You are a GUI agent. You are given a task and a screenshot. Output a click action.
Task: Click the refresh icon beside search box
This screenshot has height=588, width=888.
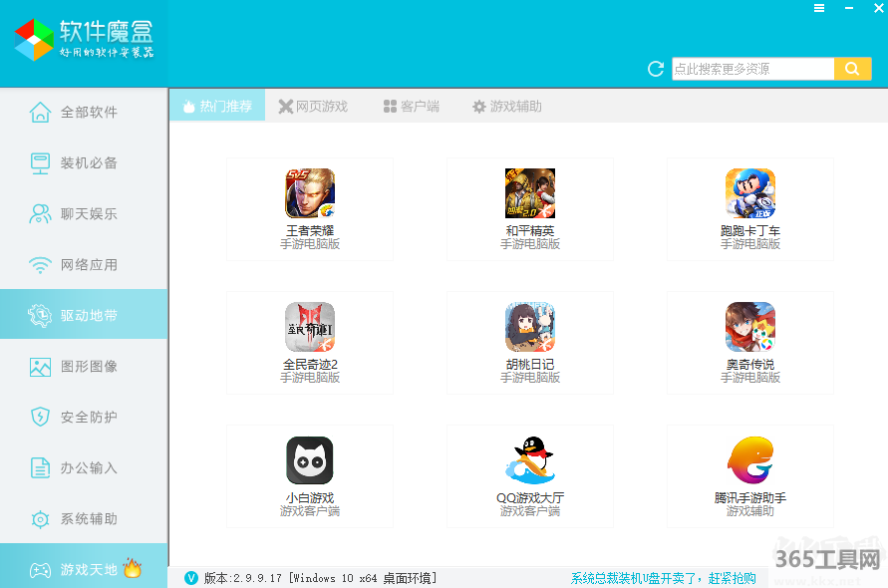click(x=656, y=69)
